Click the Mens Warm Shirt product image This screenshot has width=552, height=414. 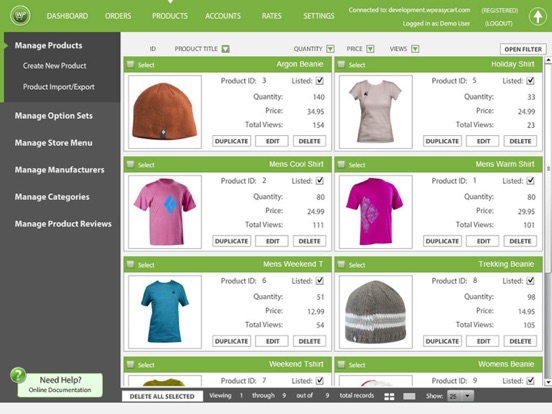click(376, 212)
